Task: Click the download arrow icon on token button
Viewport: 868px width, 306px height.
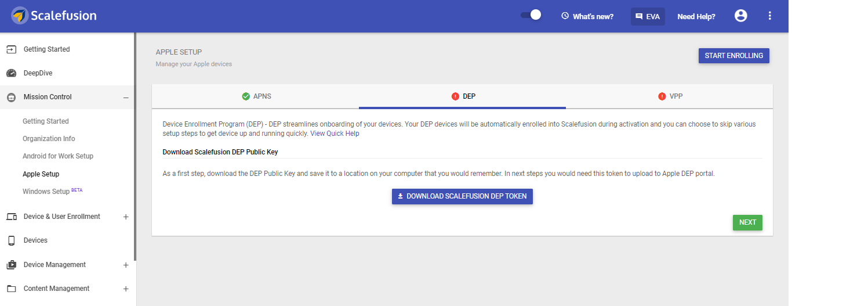Action: 400,196
